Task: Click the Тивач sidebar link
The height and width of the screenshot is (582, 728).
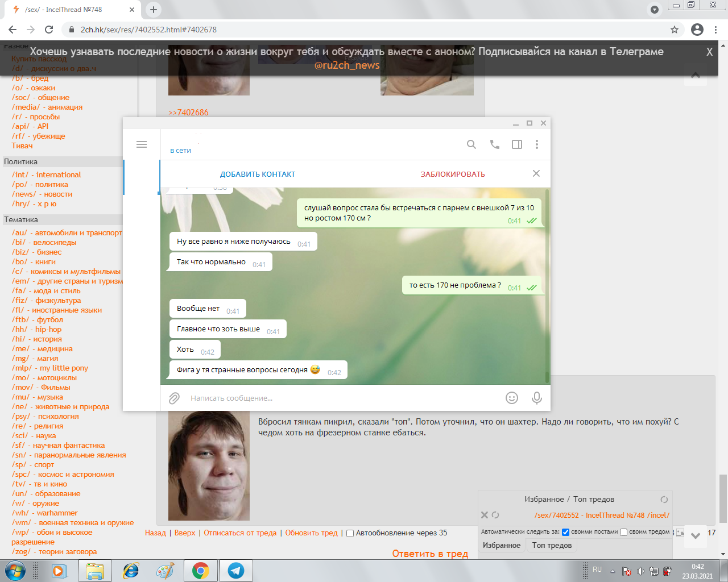Action: pos(22,146)
